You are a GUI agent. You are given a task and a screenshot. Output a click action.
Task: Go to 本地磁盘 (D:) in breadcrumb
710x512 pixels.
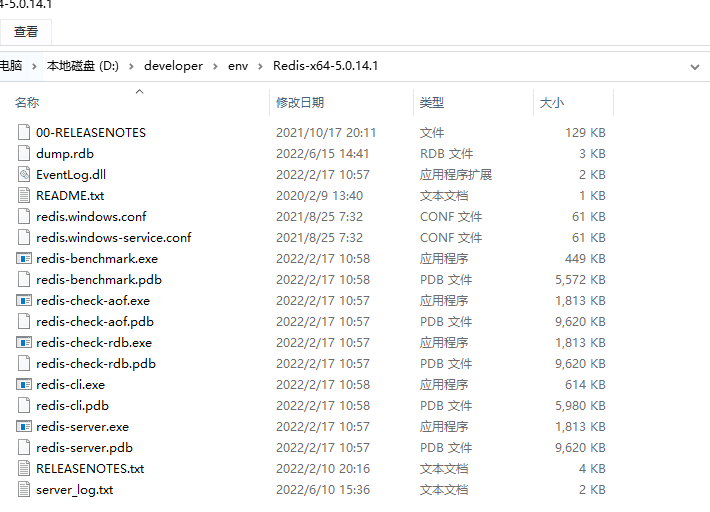click(x=83, y=66)
